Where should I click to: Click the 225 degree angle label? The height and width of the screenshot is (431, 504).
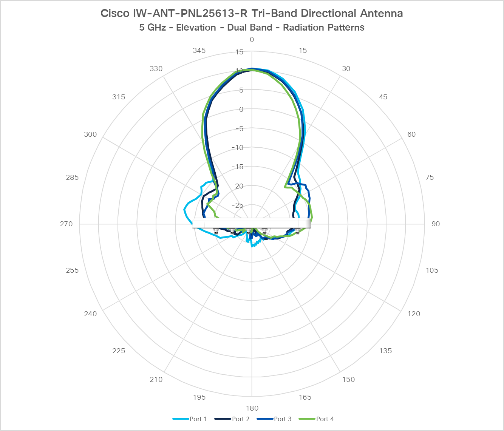(119, 351)
